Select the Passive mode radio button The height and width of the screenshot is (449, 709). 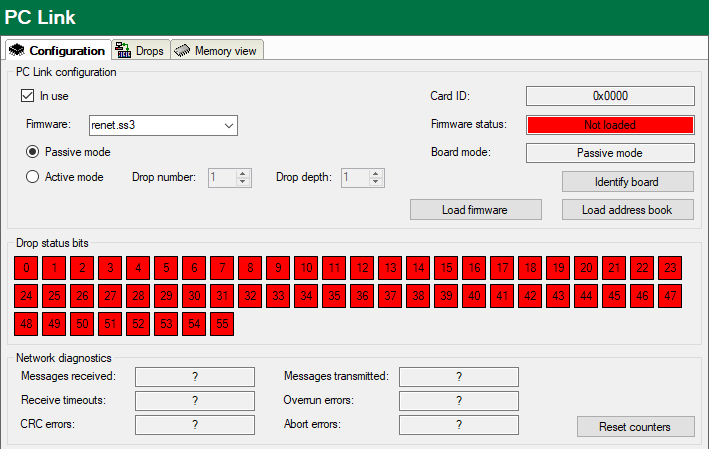(33, 152)
